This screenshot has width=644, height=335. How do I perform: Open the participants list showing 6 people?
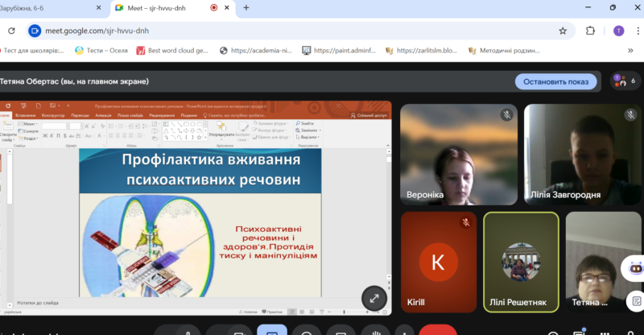(x=624, y=81)
